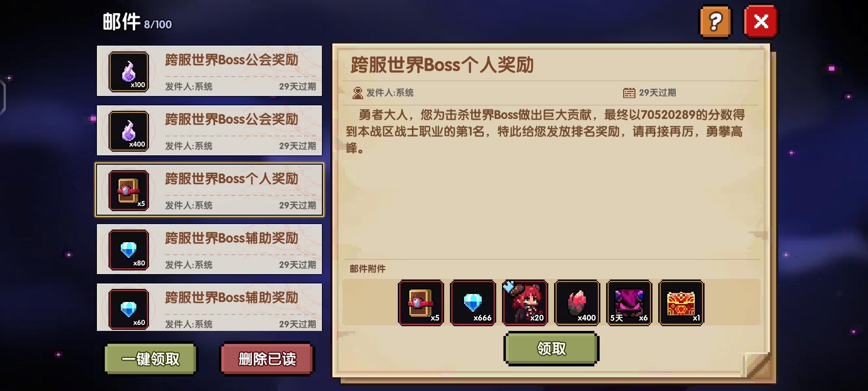Open the 跨服世界Boss辅助奖励 mail with x80
The width and height of the screenshot is (868, 391).
209,249
